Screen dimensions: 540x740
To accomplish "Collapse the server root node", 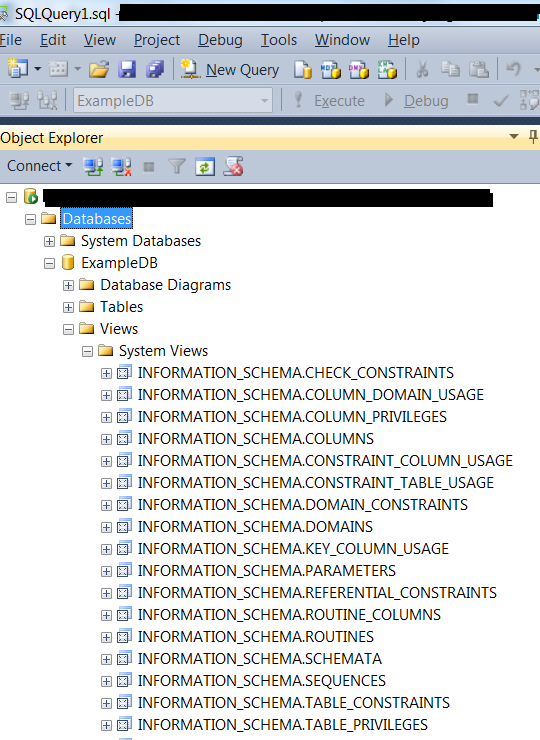I will click(x=11, y=197).
